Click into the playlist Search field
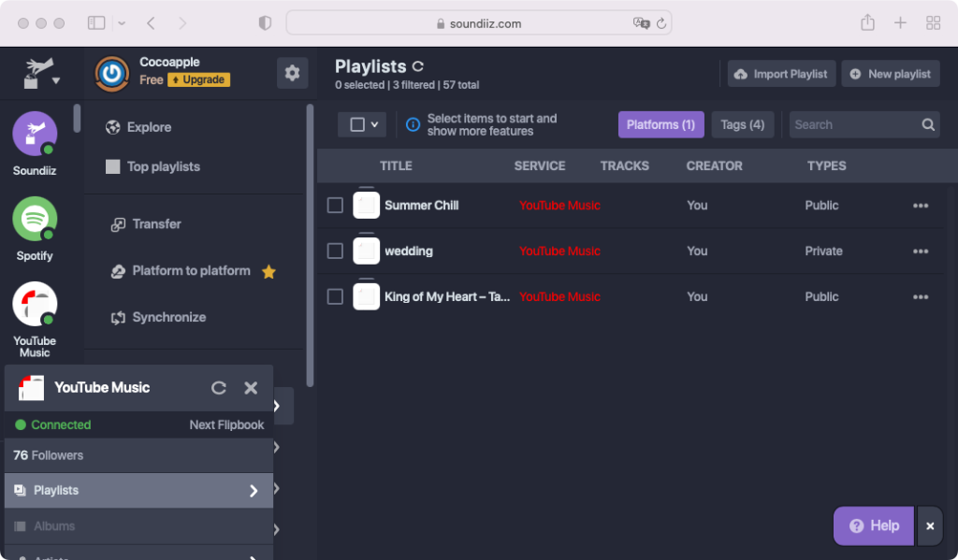 pos(851,124)
